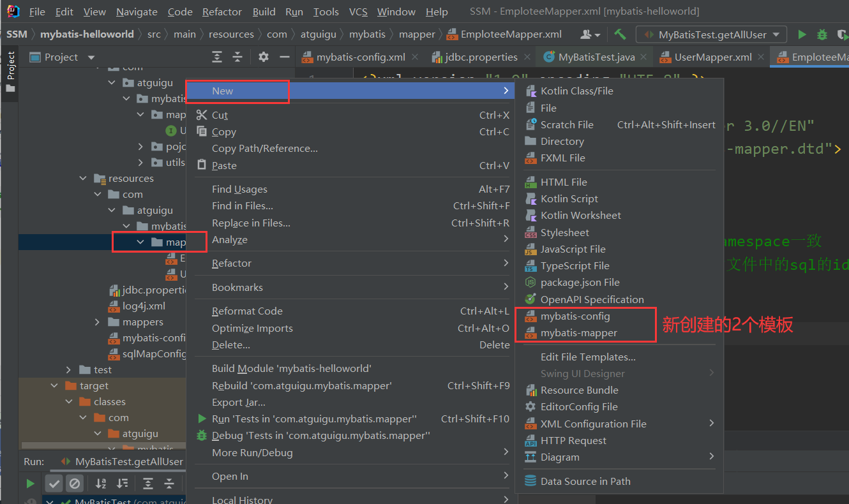This screenshot has height=504, width=849.
Task: Expand all test results in Run panel
Action: pyautogui.click(x=148, y=483)
